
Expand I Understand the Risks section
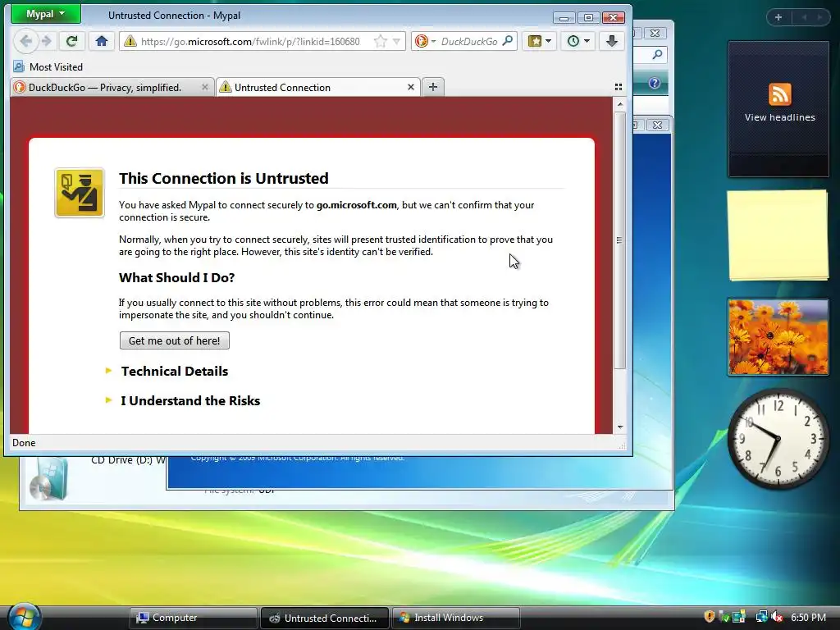coord(190,400)
